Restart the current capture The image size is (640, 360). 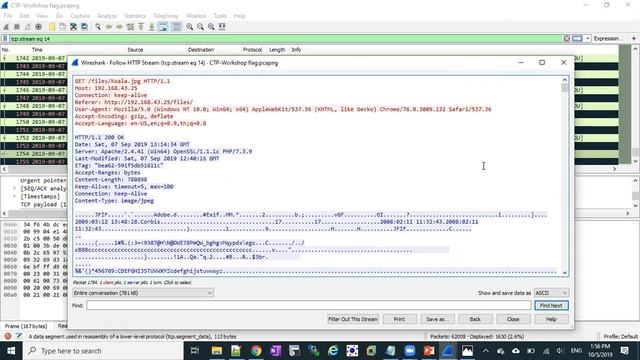click(x=27, y=27)
